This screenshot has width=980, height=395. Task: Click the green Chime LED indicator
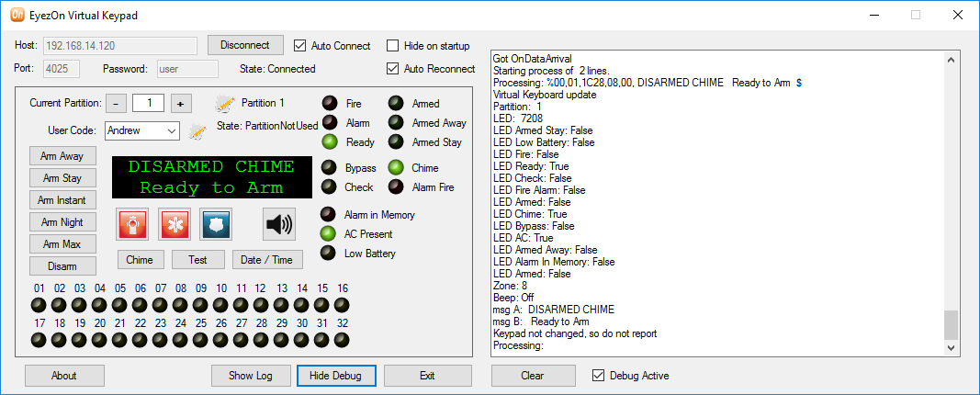coord(396,167)
